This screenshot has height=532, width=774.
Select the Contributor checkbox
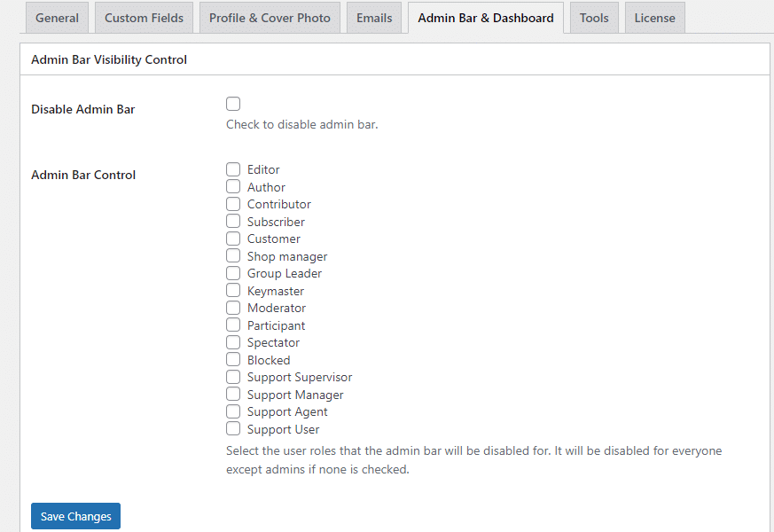click(232, 204)
